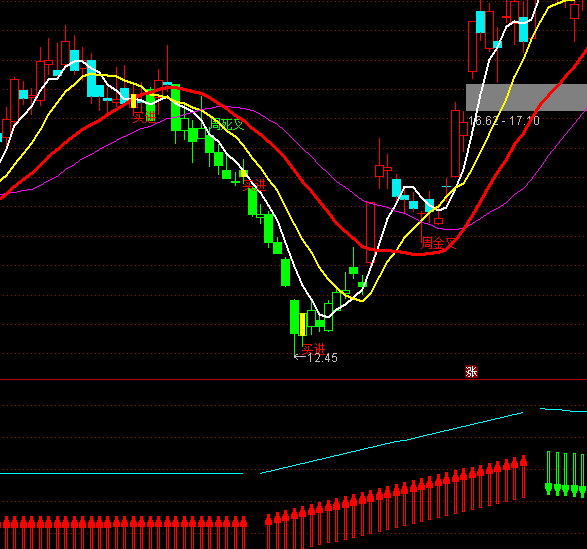Select the red 周金叉 signal label
587x549 pixels.
pyautogui.click(x=439, y=243)
